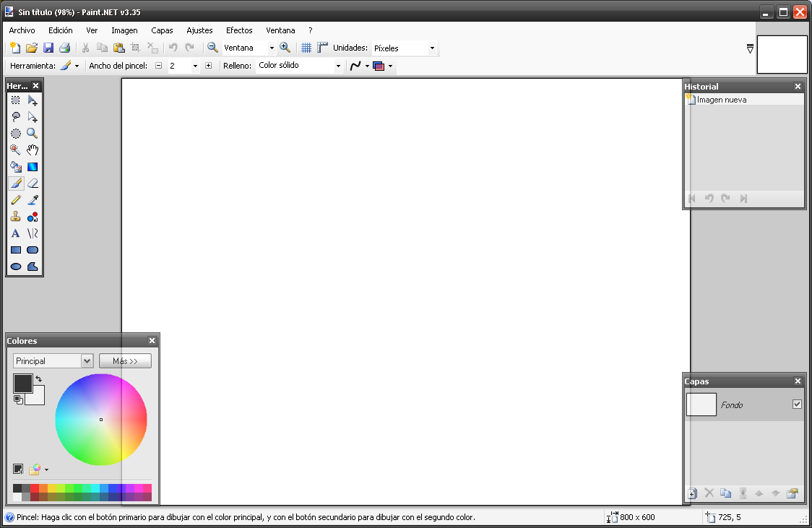This screenshot has width=812, height=528.
Task: Zoom out with minus magnifier
Action: [x=212, y=48]
